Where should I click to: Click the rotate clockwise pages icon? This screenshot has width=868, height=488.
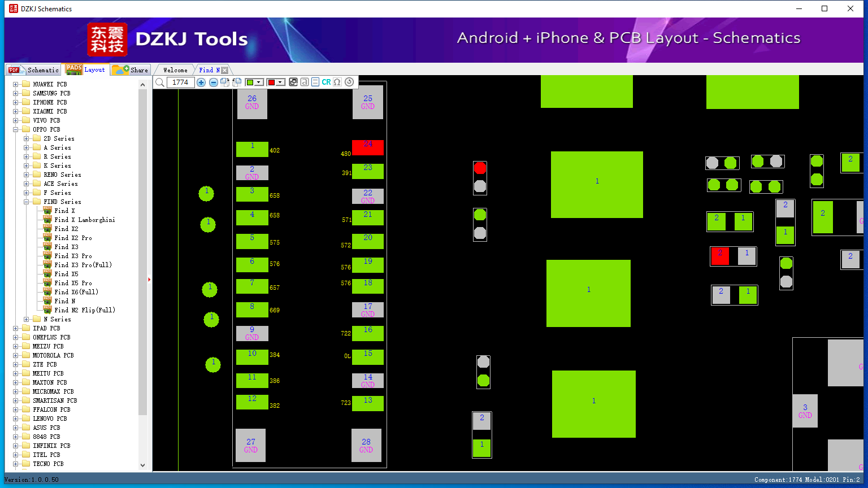[225, 82]
